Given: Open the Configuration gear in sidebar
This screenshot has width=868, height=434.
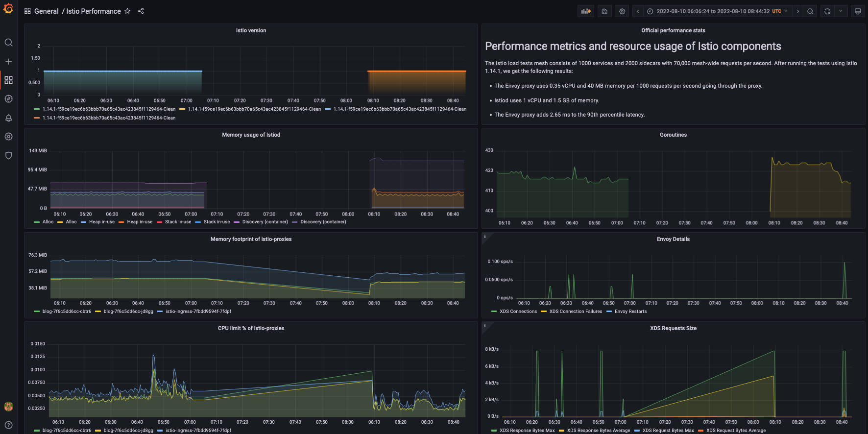Looking at the screenshot, I should pyautogui.click(x=8, y=136).
